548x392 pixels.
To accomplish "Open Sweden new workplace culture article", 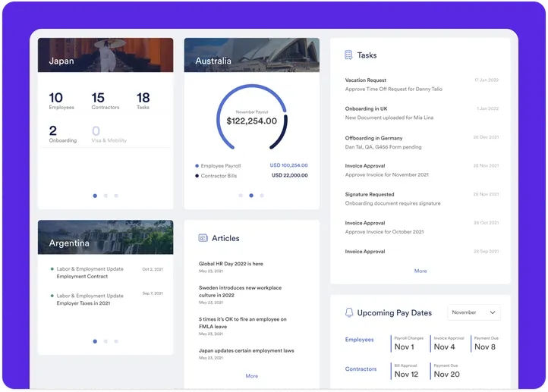I will 241,295.
